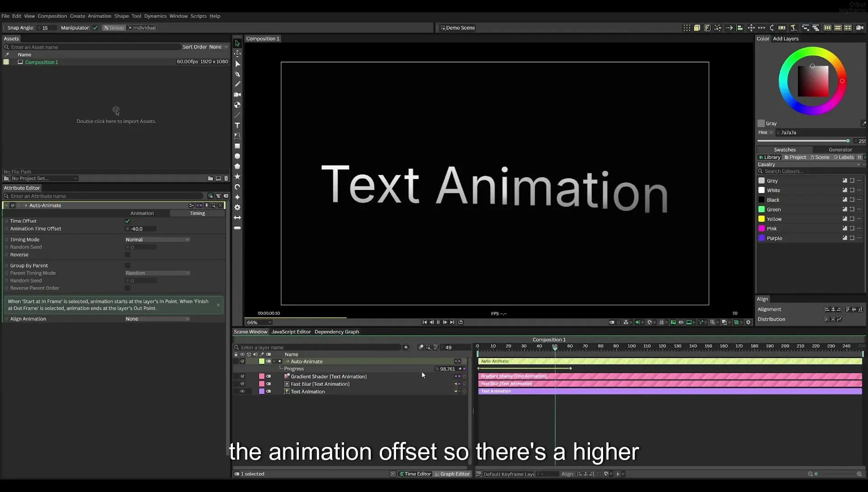Open the Align Animation dropdown
868x492 pixels.
[x=157, y=319]
